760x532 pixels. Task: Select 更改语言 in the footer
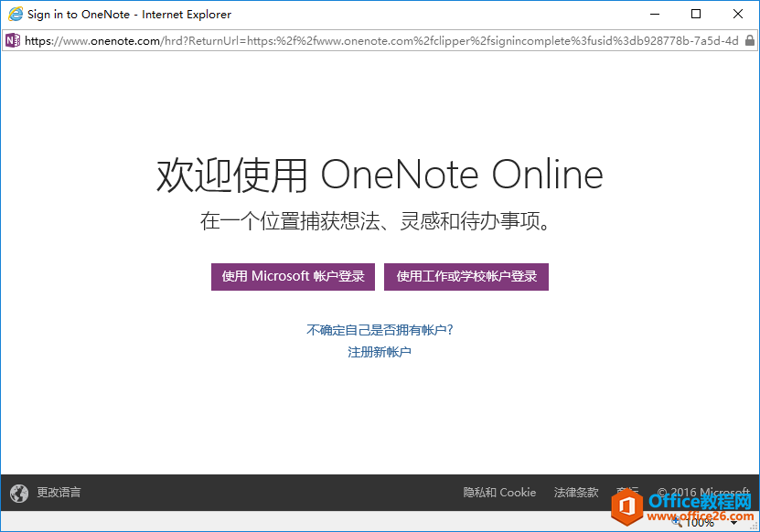pyautogui.click(x=59, y=492)
